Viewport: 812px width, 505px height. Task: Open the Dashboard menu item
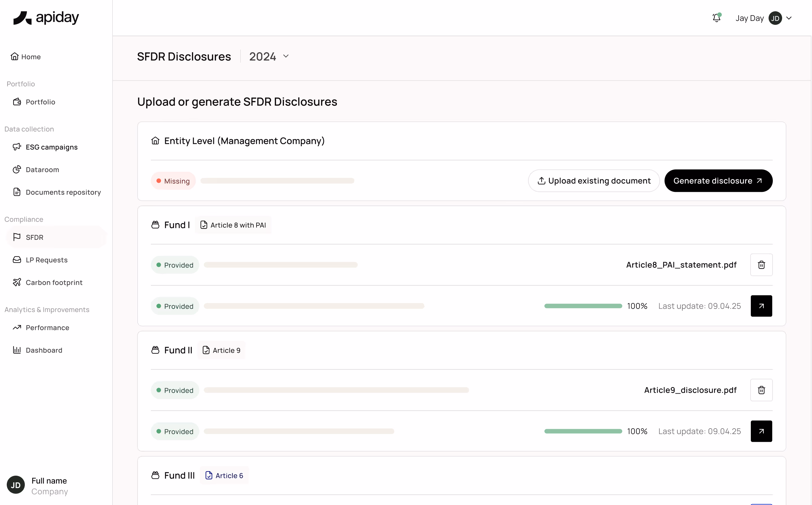44,350
